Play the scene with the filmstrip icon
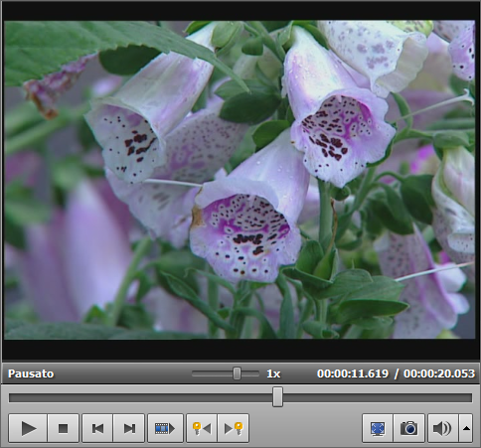The height and width of the screenshot is (448, 481). pos(165,428)
